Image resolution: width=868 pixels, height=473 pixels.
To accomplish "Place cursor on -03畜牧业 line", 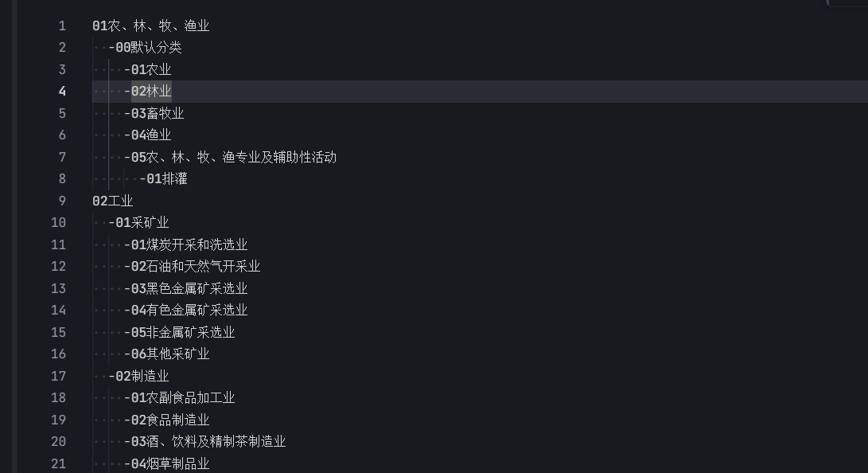I will pyautogui.click(x=154, y=114).
